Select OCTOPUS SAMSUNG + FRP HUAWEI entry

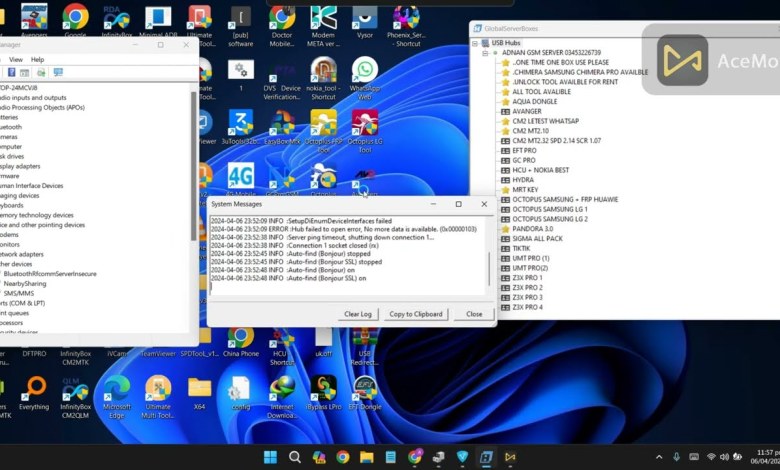565,199
